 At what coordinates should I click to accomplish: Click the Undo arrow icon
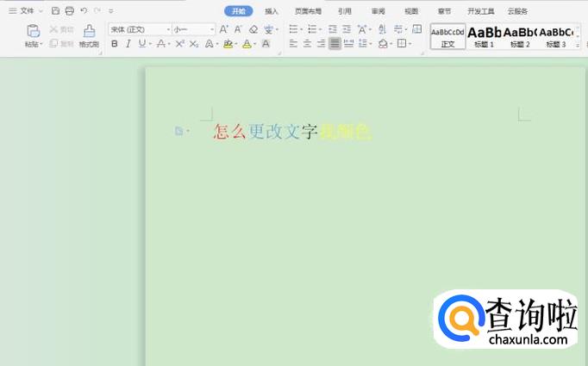click(84, 11)
